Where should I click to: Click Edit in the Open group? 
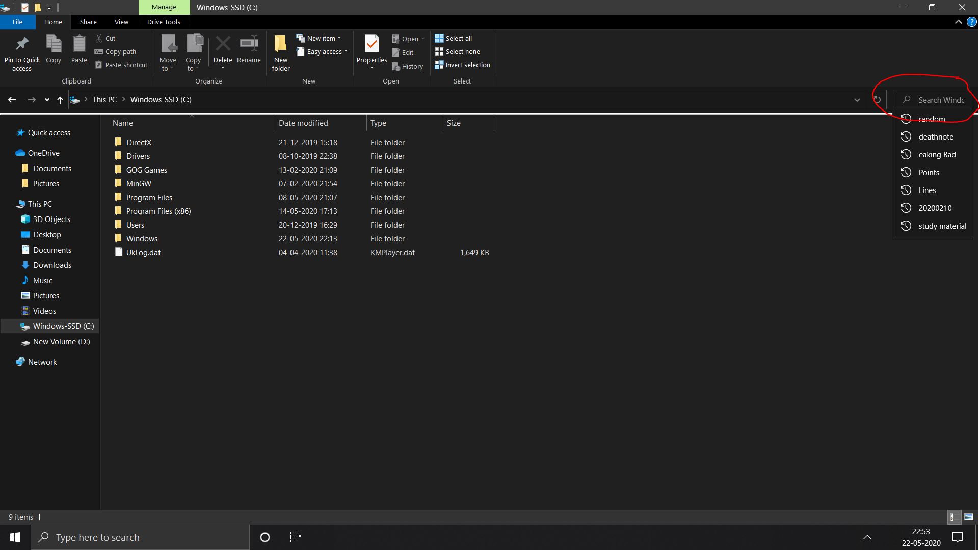403,52
